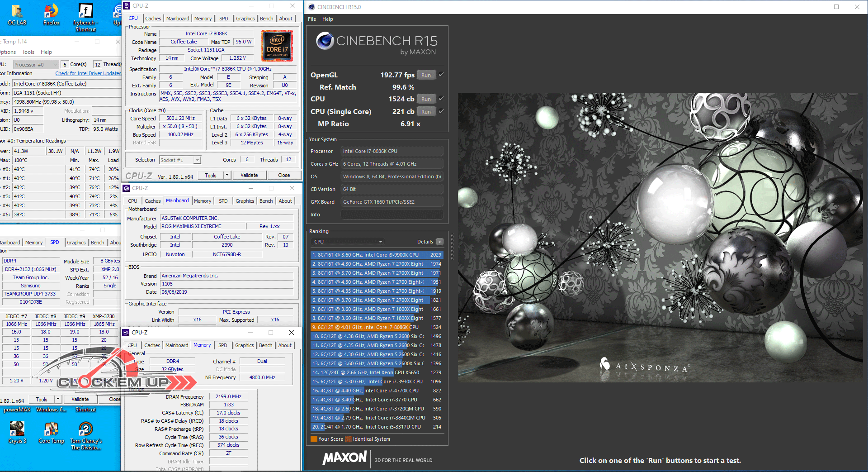The width and height of the screenshot is (868, 472).
Task: Click the orange Your Score swatch
Action: [314, 439]
